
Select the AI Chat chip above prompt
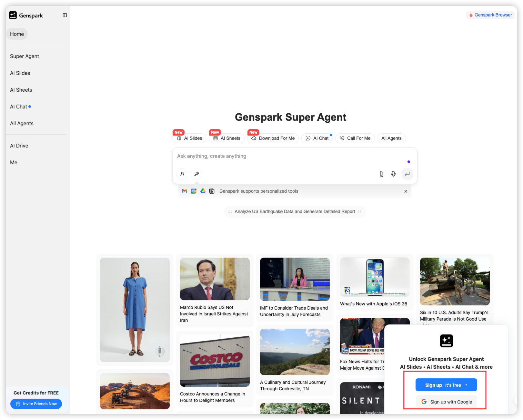(x=317, y=138)
